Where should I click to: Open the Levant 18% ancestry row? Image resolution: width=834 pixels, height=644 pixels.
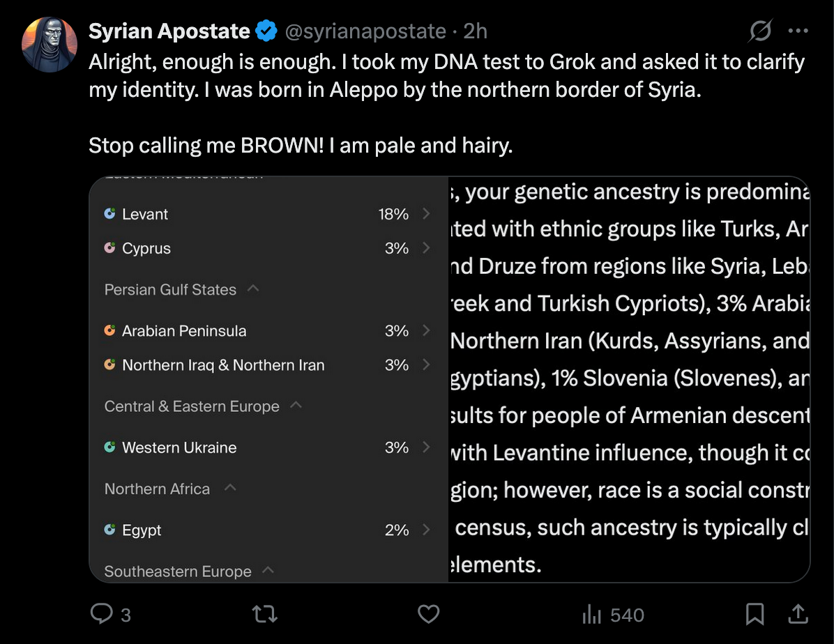(x=265, y=214)
